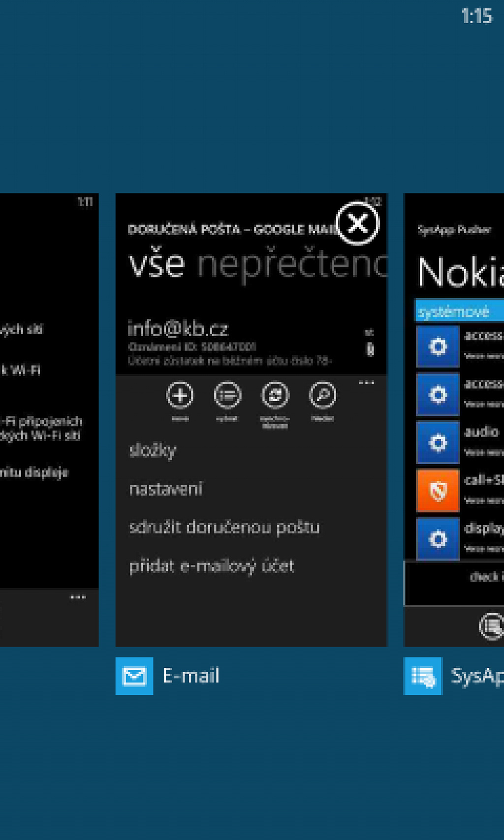
Task: Open the Wi-Fi settings card
Action: click(x=49, y=420)
